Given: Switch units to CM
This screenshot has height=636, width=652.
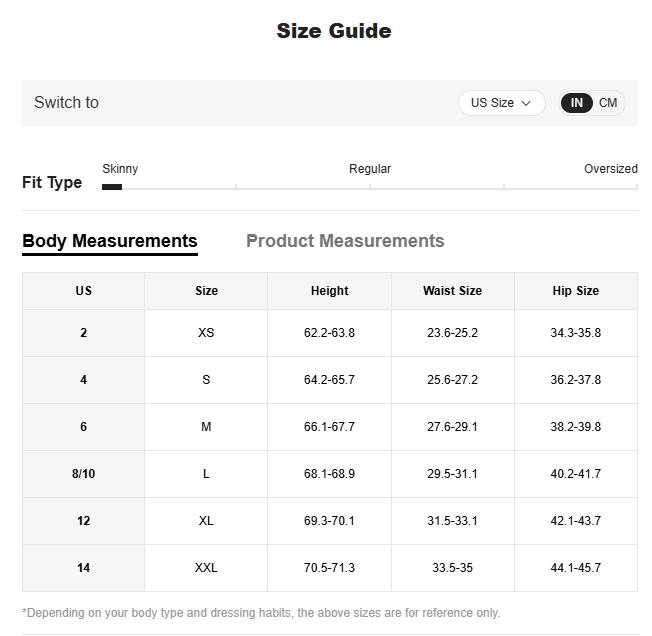Looking at the screenshot, I should coord(608,103).
